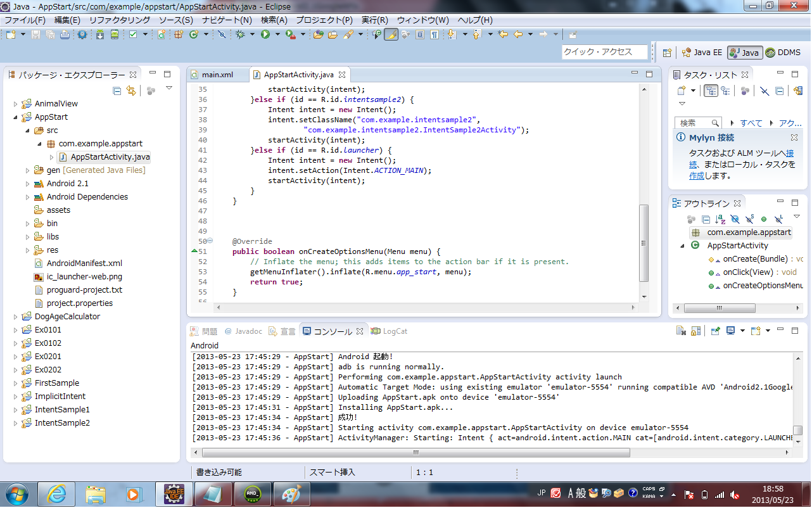Open the Run button dropdown arrow

pyautogui.click(x=277, y=34)
